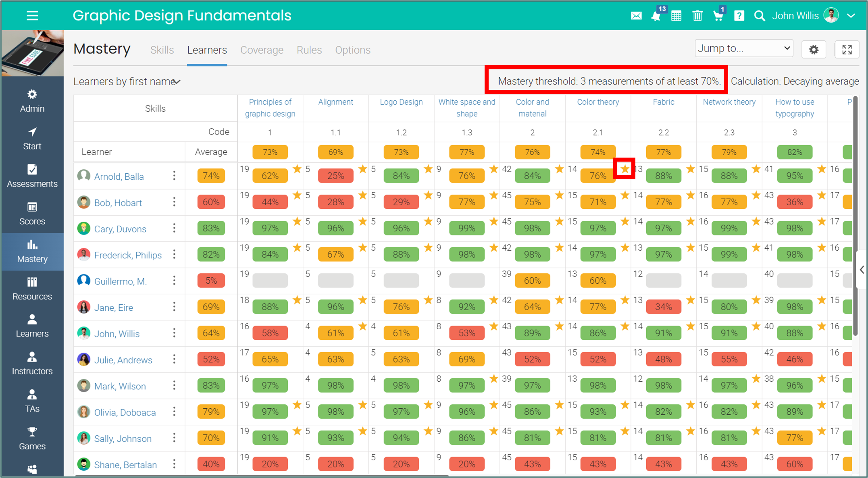Open the Jump to dropdown
868x478 pixels.
click(x=744, y=48)
